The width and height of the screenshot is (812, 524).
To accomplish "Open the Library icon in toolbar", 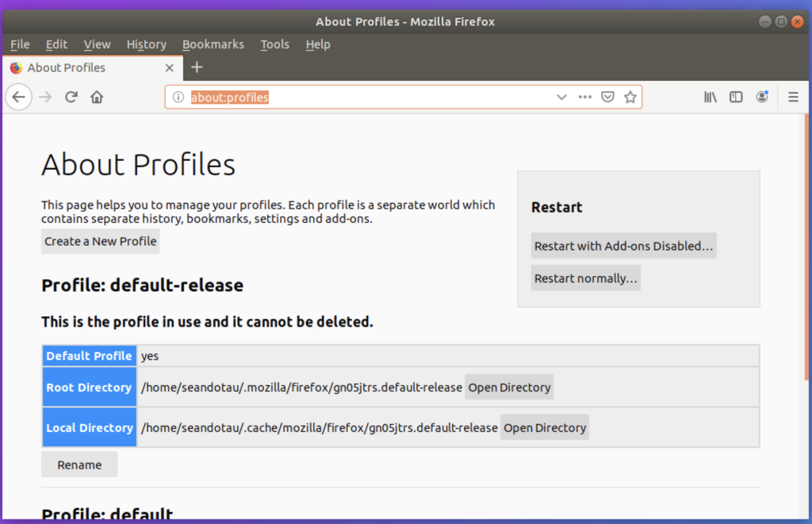I will (710, 97).
